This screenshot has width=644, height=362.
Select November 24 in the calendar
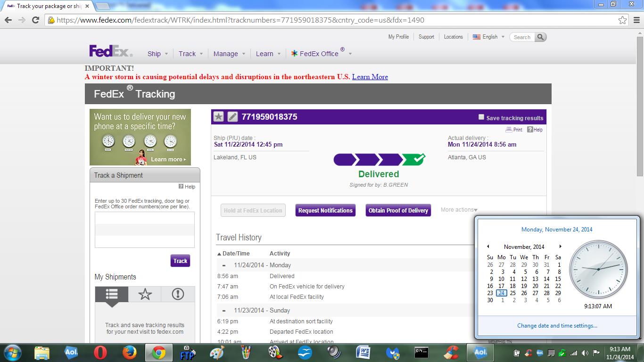(502, 293)
